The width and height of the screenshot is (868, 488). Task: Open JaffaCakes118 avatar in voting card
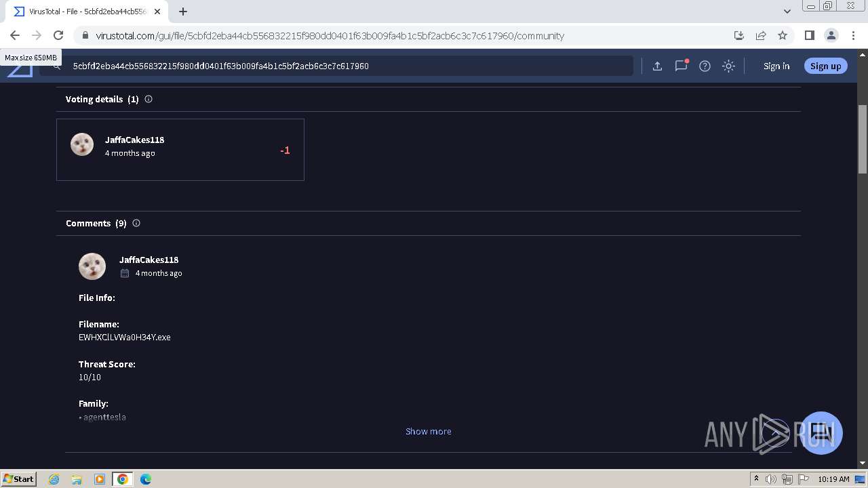click(x=82, y=144)
